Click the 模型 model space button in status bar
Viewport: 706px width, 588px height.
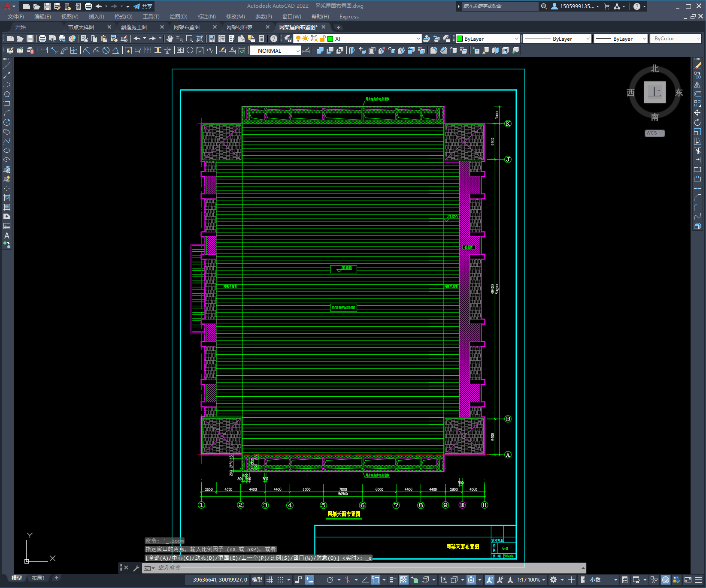tap(257, 580)
